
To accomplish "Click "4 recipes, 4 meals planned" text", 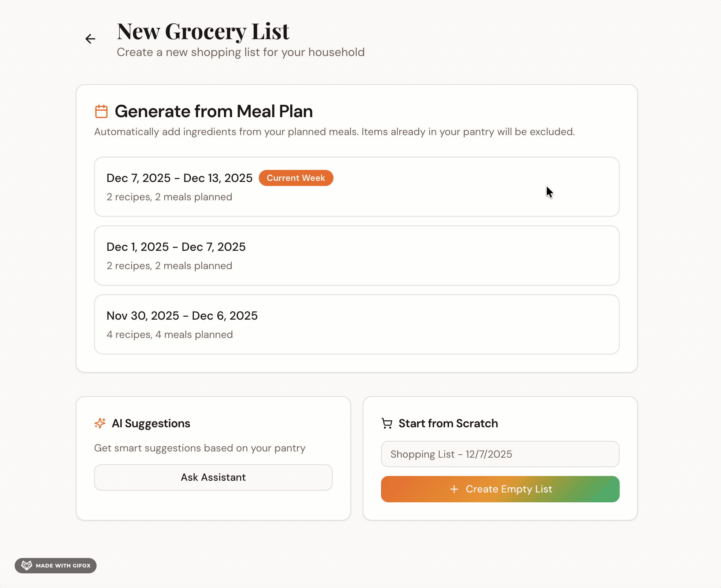I will coord(170,335).
